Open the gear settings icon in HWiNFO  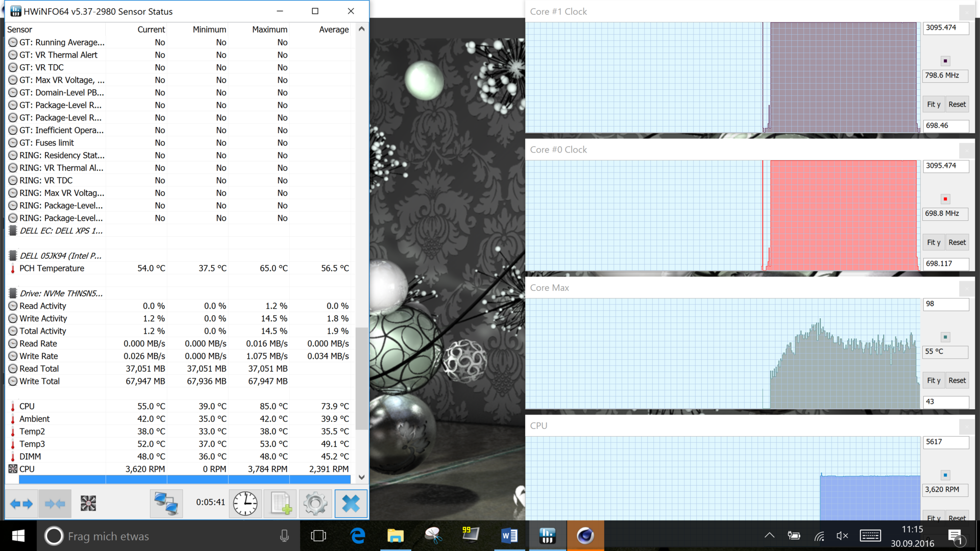coord(315,504)
